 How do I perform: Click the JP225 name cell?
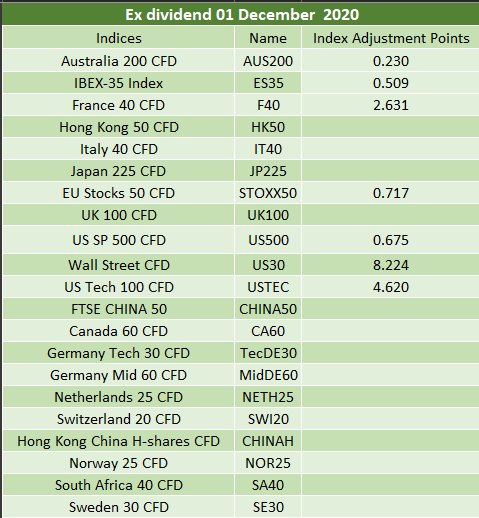[x=268, y=171]
